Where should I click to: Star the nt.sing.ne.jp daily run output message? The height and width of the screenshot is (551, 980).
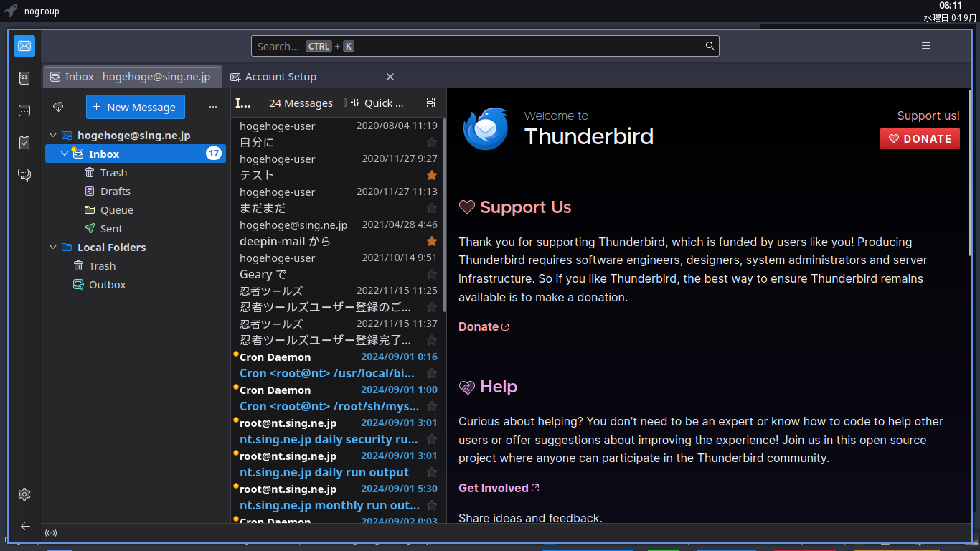[x=432, y=472]
